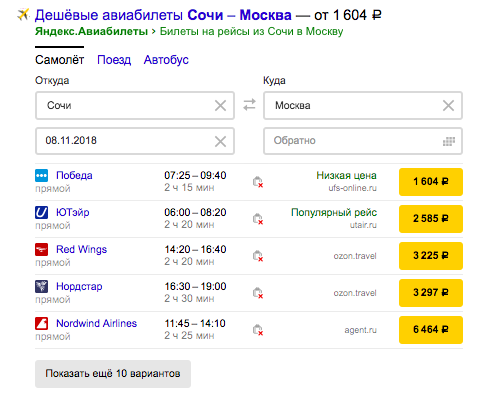
Task: Open the calendar icon in Обратно field
Action: pyautogui.click(x=449, y=141)
